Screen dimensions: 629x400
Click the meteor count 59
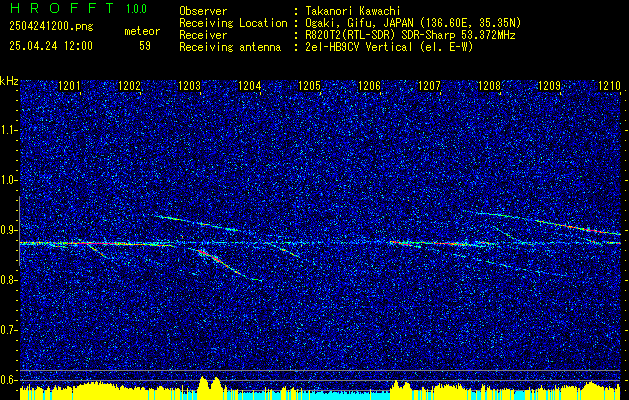pyautogui.click(x=145, y=46)
